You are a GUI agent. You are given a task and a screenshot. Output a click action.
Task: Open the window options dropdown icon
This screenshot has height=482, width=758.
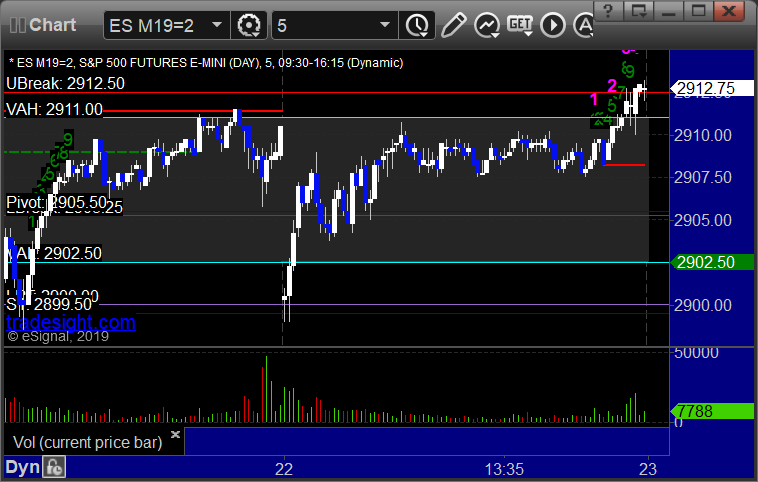[638, 11]
